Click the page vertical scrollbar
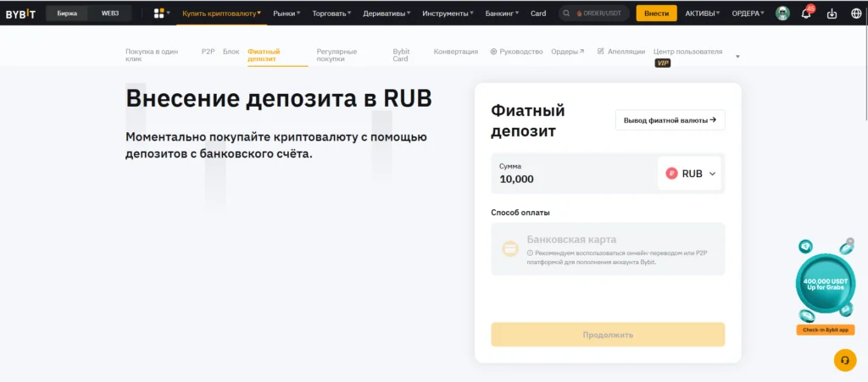 click(865, 72)
